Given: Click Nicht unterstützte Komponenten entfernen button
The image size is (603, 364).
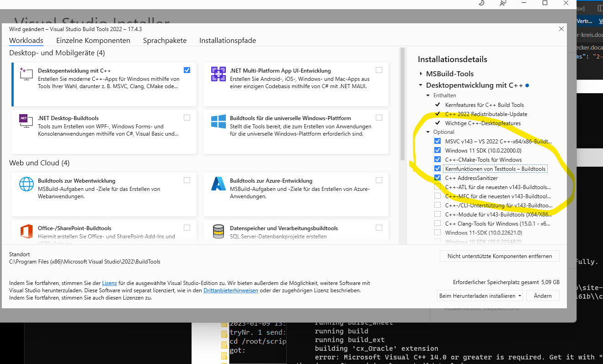Looking at the screenshot, I should pos(500,256).
